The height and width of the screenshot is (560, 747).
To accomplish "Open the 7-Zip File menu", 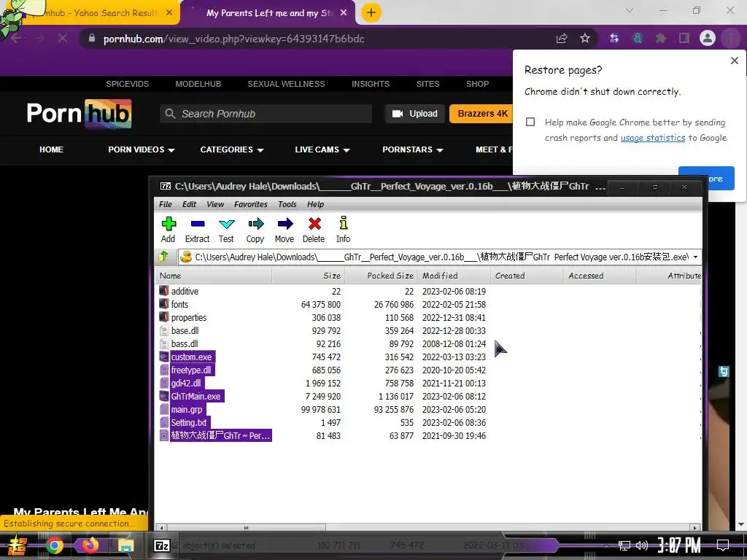I will tap(166, 204).
